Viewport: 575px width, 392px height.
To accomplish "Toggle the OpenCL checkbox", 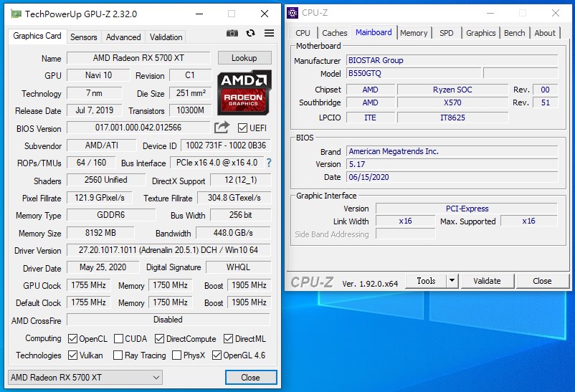I will (72, 338).
